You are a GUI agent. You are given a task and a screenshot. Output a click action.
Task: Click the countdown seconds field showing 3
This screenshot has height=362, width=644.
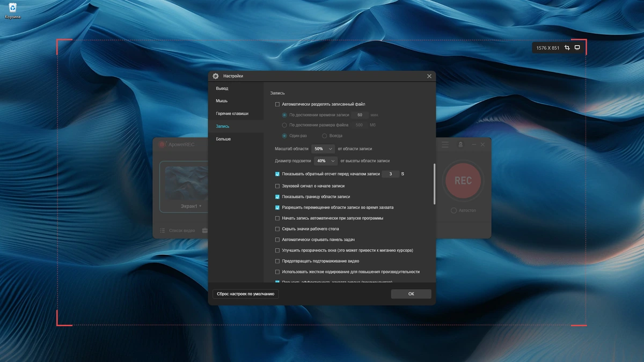click(391, 174)
